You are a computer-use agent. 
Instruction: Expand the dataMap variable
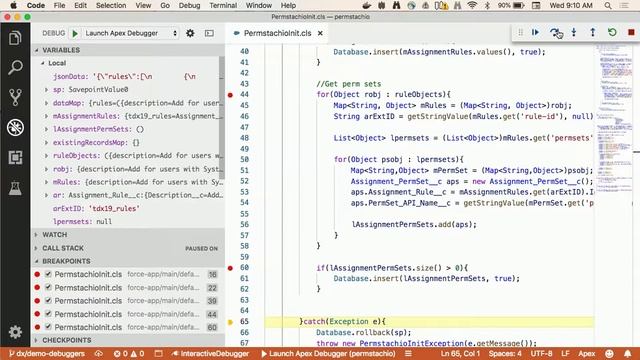coord(46,103)
